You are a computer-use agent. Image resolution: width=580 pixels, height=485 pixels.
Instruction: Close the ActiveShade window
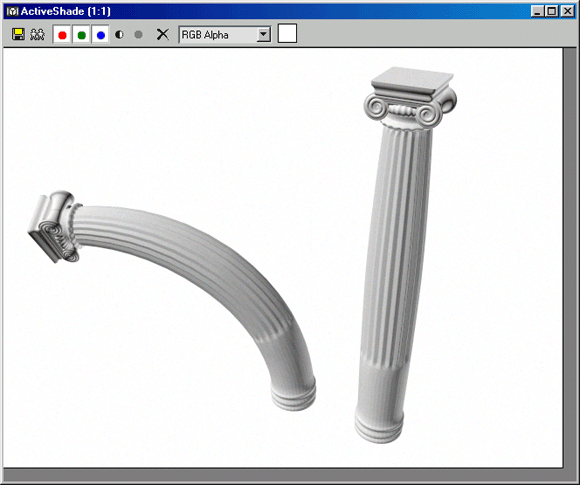tap(567, 11)
